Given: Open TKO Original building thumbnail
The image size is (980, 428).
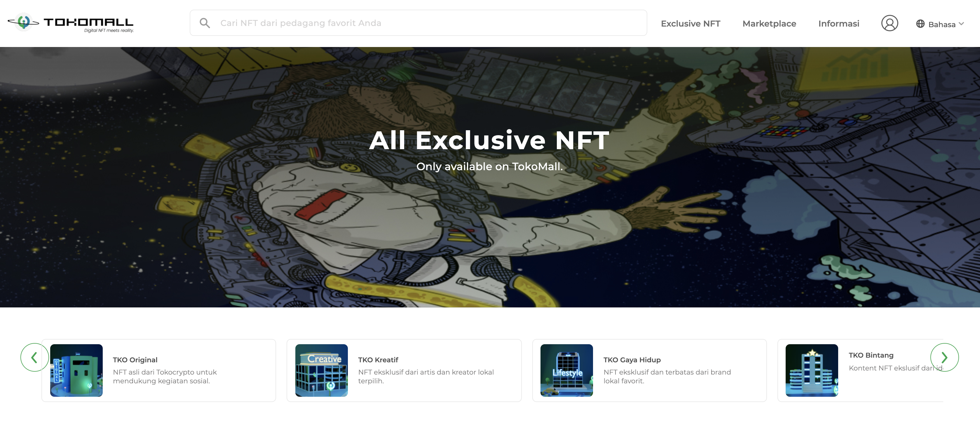Looking at the screenshot, I should [x=76, y=370].
